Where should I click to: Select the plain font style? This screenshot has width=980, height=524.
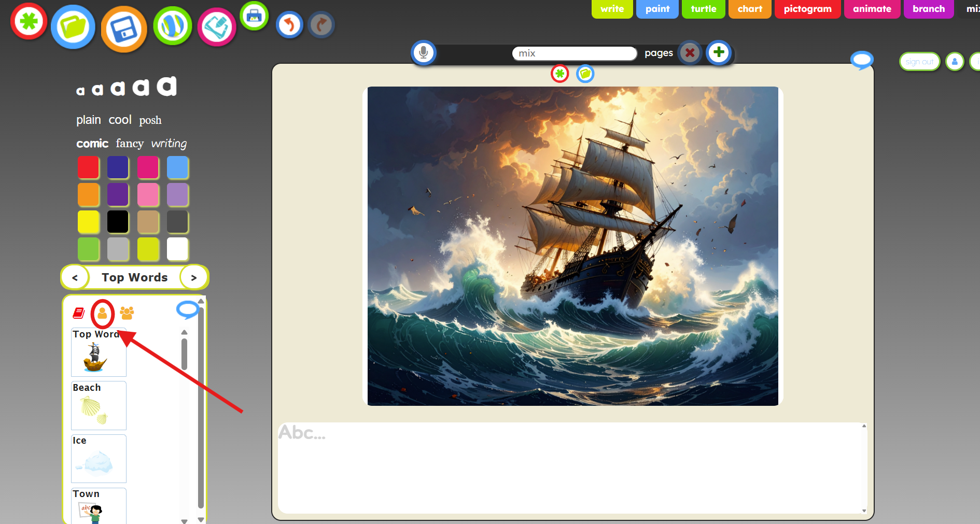pos(89,120)
